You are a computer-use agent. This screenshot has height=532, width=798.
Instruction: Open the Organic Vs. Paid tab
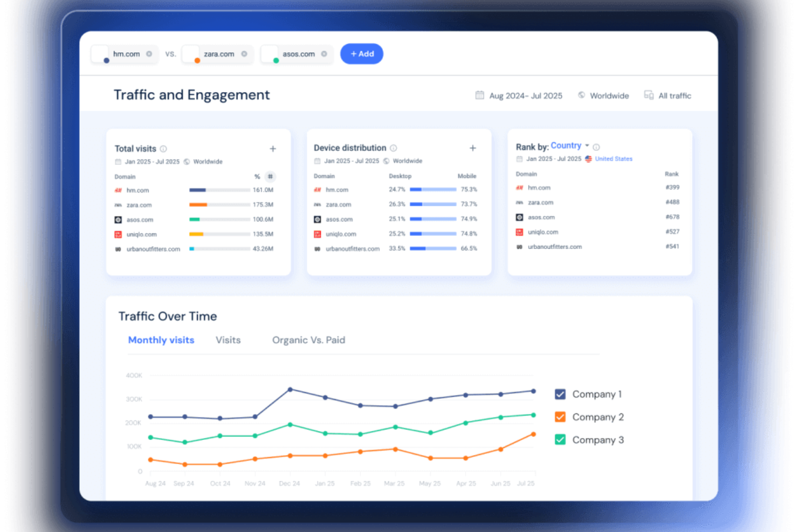308,340
